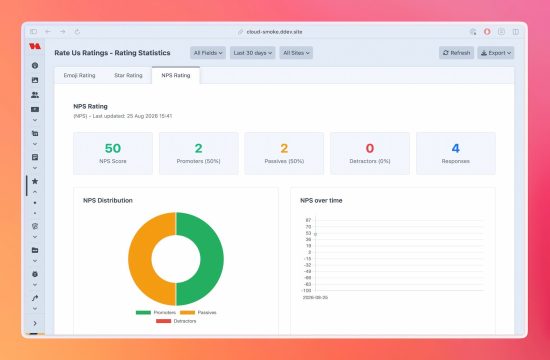The width and height of the screenshot is (550, 360).
Task: Open the All Sites dropdown
Action: pyautogui.click(x=296, y=53)
